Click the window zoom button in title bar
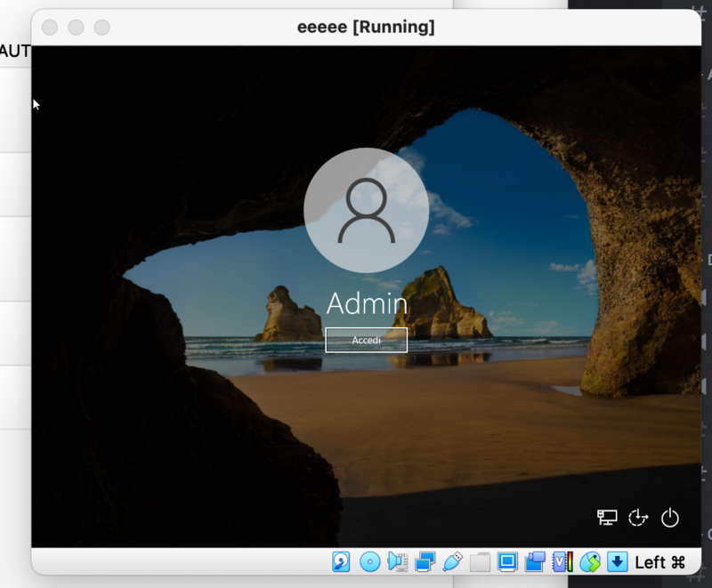This screenshot has height=588, width=712. 102,28
